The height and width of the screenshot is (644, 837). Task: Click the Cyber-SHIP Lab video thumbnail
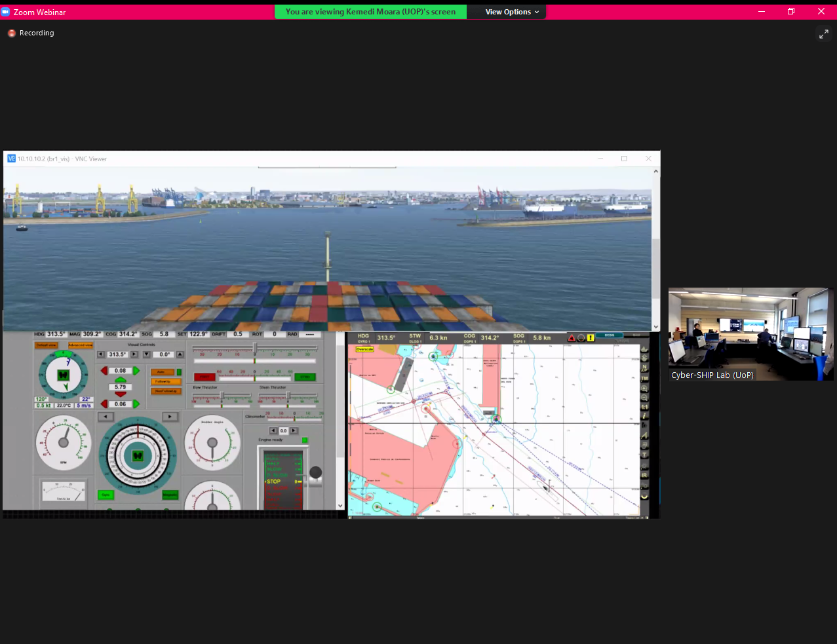coord(750,334)
